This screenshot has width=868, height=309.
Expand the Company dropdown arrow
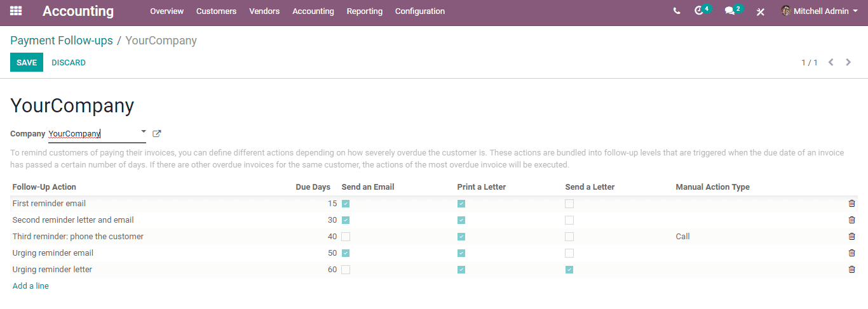coord(144,132)
